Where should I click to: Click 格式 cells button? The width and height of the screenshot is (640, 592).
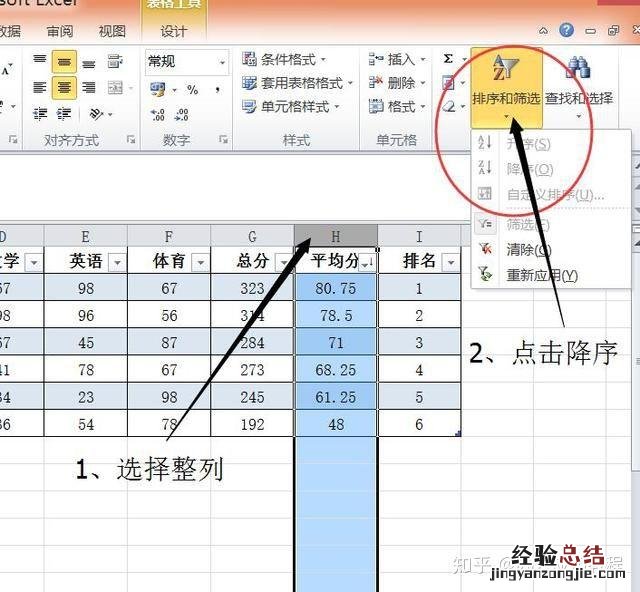point(397,107)
